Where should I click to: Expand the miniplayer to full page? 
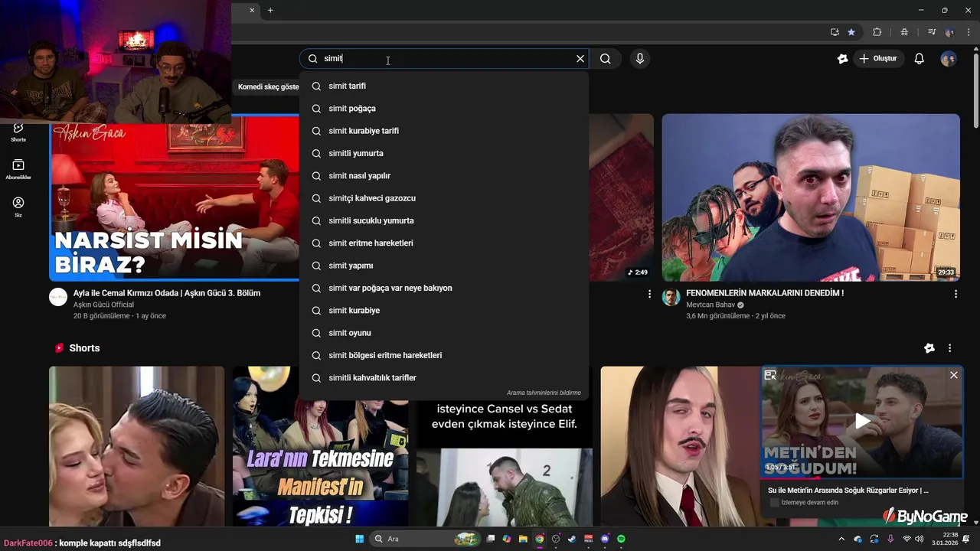coord(770,375)
